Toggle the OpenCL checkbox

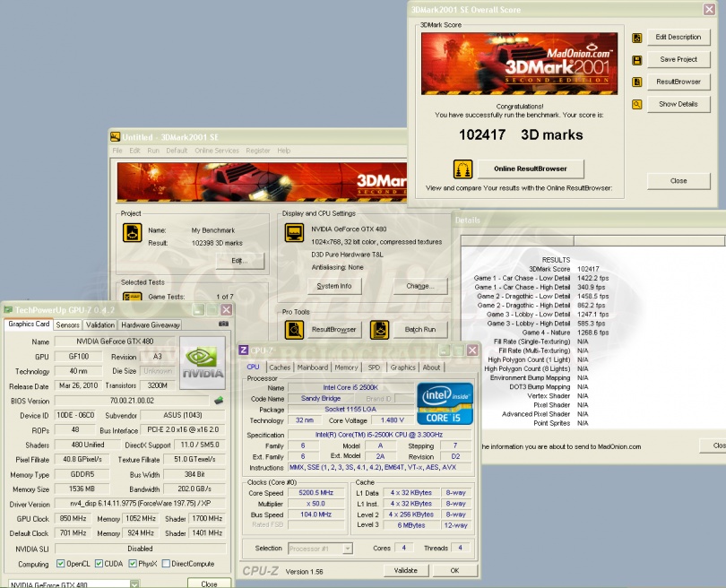coord(60,564)
